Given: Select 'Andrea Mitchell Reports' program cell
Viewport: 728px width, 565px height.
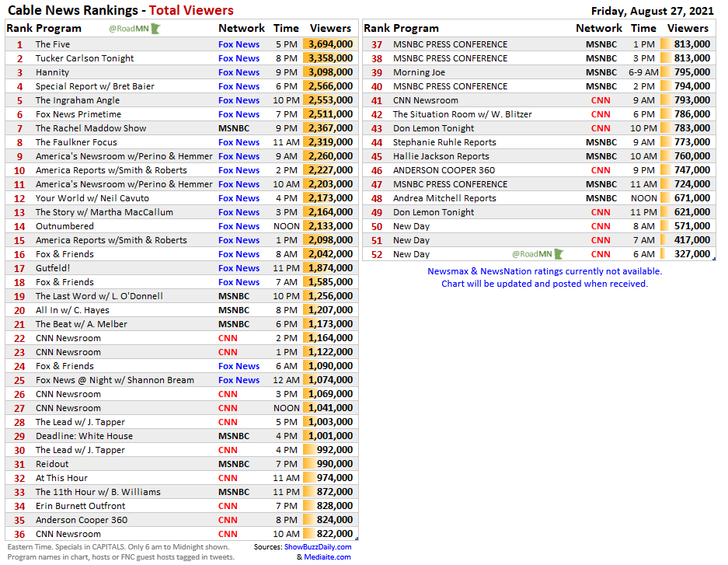Looking at the screenshot, I should click(x=444, y=198).
